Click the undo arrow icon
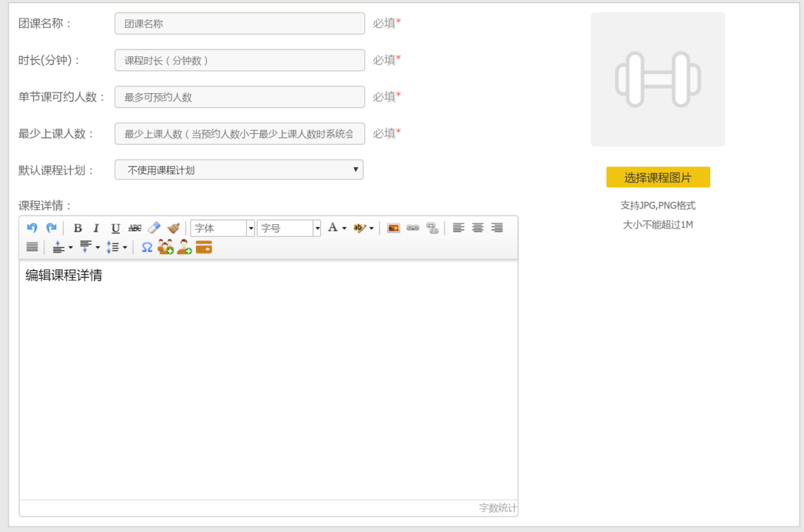 (32, 228)
